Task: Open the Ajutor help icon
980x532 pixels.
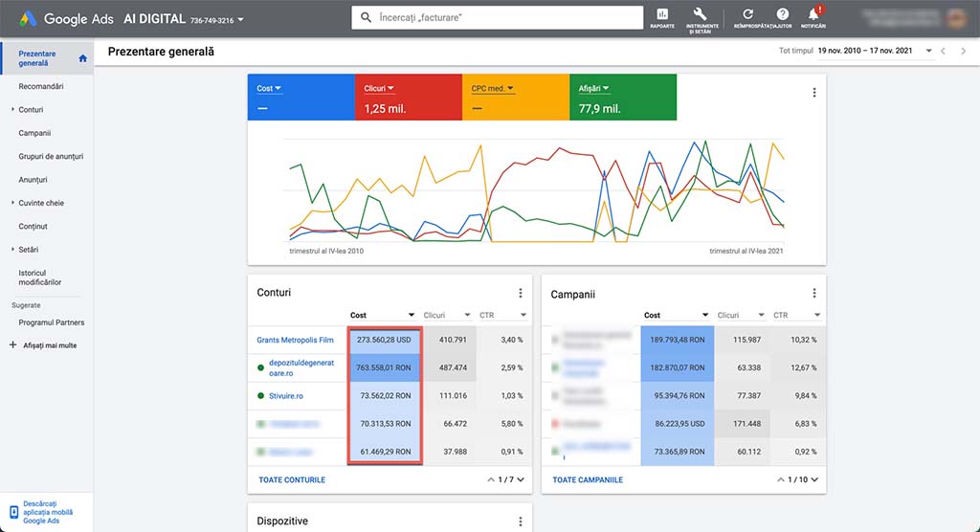Action: (783, 15)
